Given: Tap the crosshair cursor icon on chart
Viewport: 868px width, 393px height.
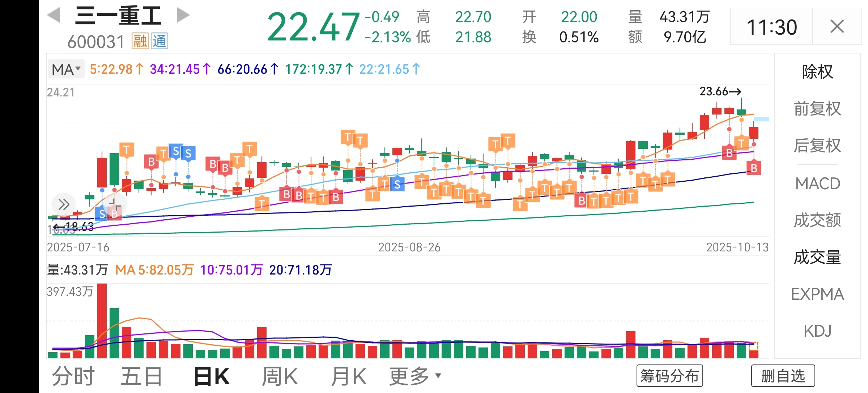Looking at the screenshot, I should point(115,205).
